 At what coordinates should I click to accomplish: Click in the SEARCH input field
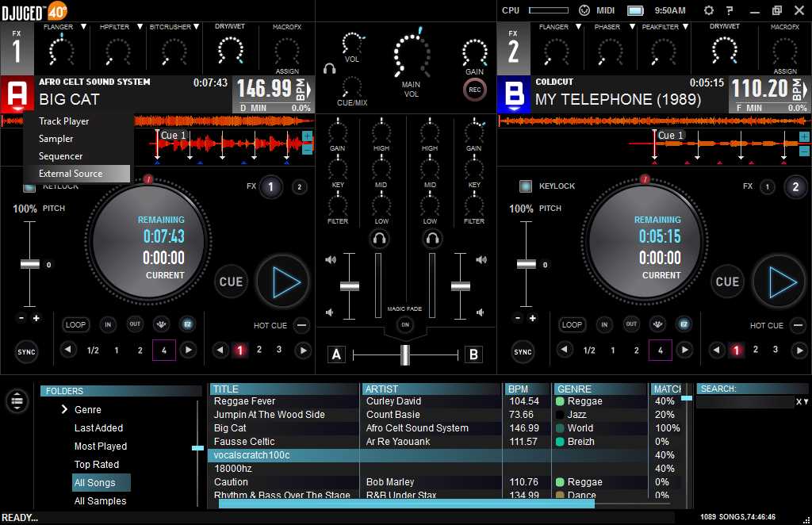pos(745,402)
